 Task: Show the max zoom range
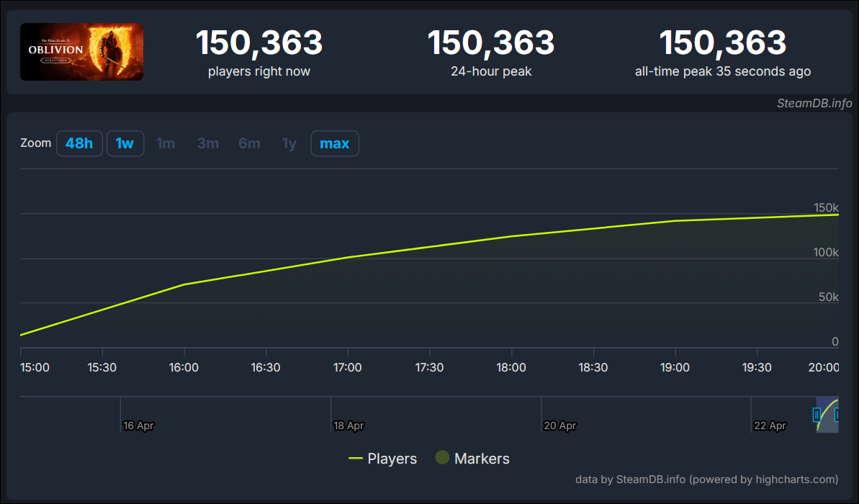(335, 143)
